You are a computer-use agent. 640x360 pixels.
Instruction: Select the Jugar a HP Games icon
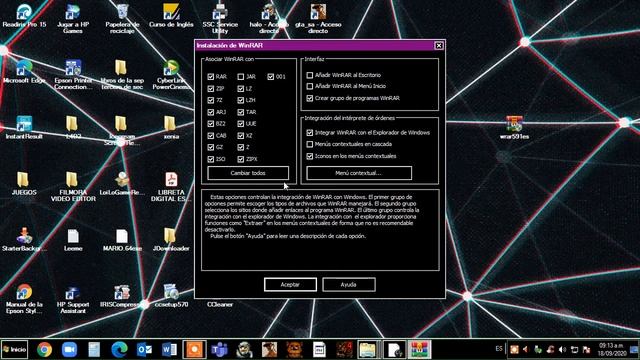click(73, 18)
